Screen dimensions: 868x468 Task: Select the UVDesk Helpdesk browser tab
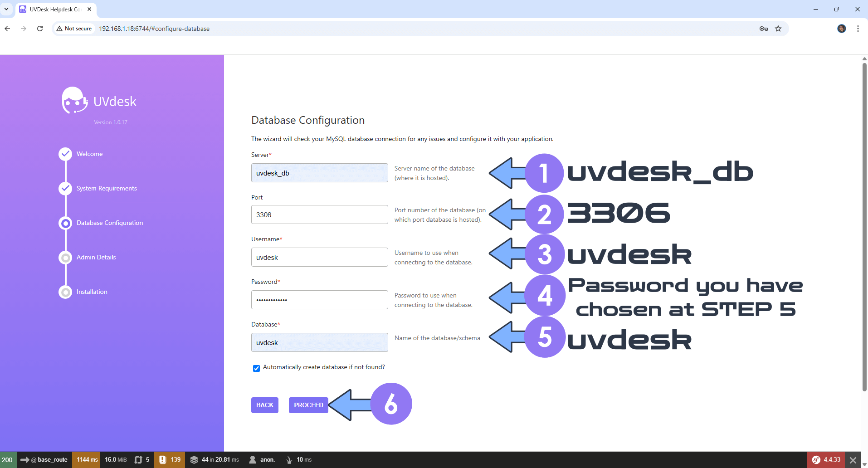point(55,9)
